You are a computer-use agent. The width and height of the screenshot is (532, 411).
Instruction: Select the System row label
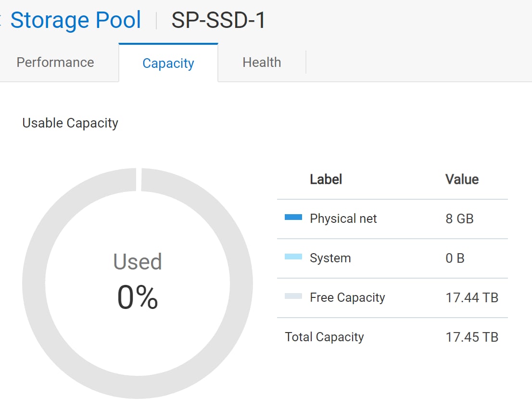coord(330,258)
